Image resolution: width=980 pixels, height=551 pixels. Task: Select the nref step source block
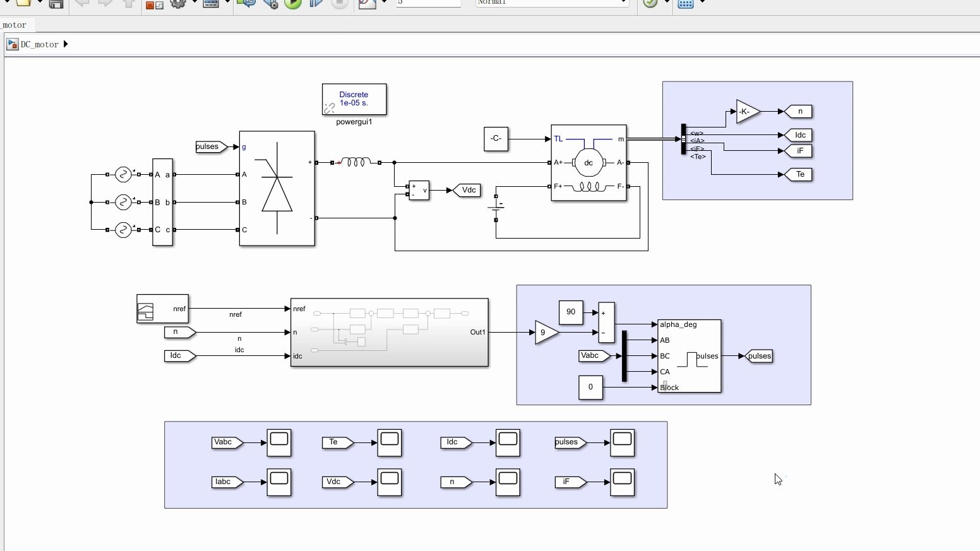coord(162,309)
